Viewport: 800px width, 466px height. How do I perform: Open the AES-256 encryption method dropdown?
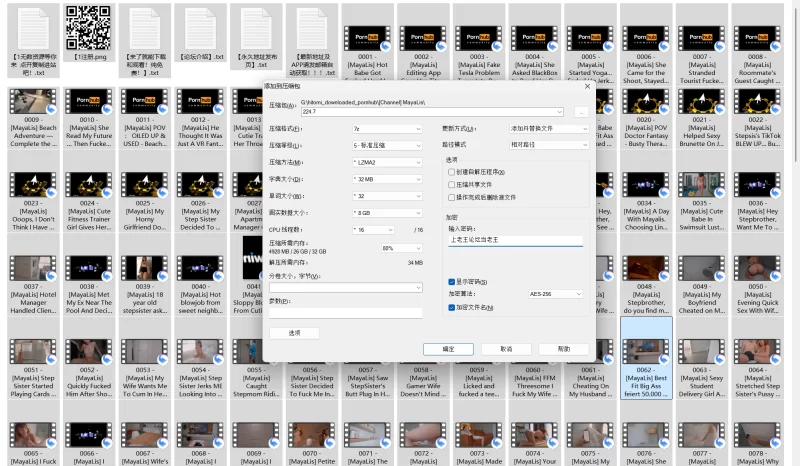(x=555, y=294)
